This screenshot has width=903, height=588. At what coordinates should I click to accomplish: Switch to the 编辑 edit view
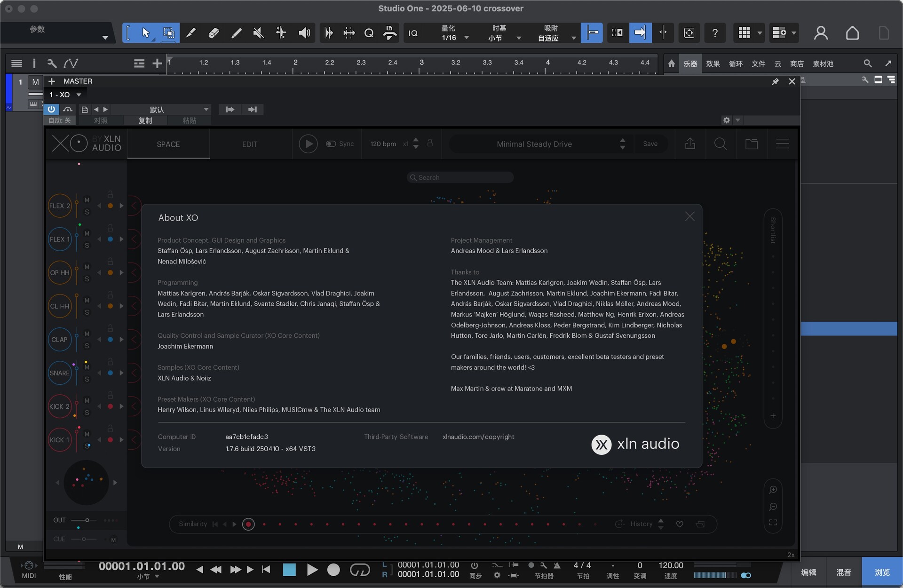coord(808,572)
